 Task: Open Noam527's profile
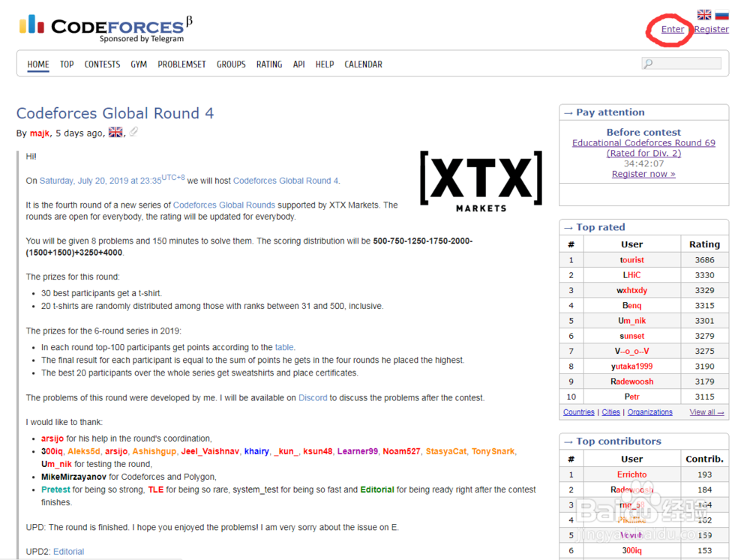(401, 451)
